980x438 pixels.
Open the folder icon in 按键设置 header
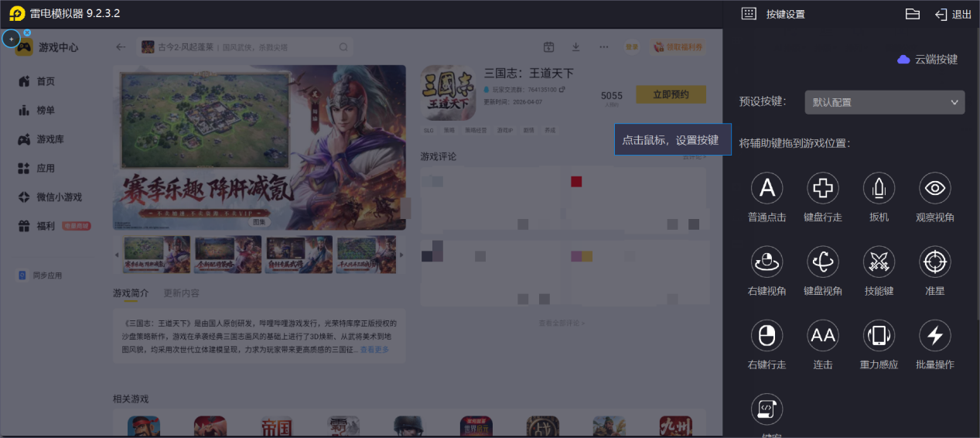(912, 14)
